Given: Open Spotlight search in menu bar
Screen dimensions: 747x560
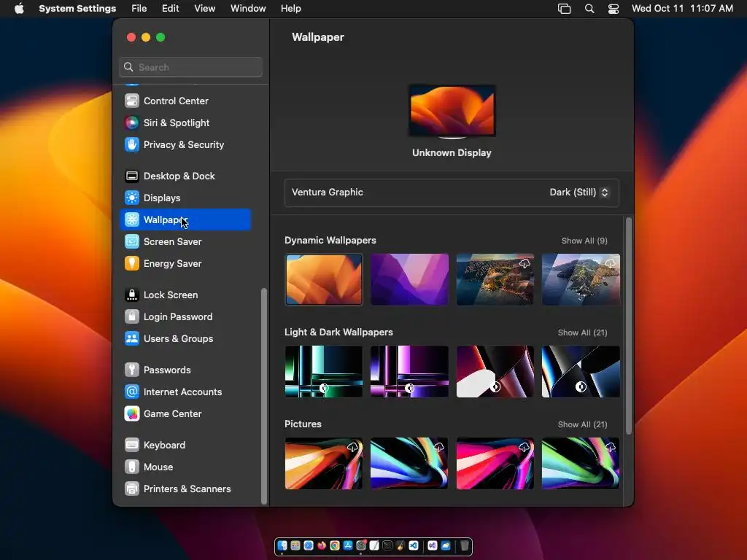Looking at the screenshot, I should (x=589, y=9).
